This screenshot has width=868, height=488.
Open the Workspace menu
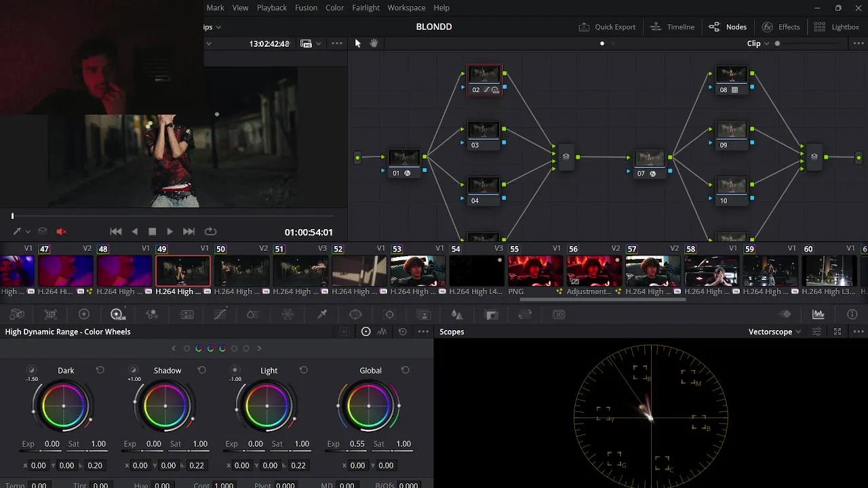point(406,7)
